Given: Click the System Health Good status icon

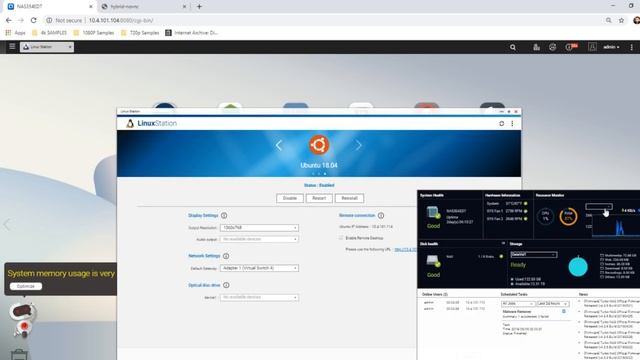Looking at the screenshot, I should coord(433,213).
